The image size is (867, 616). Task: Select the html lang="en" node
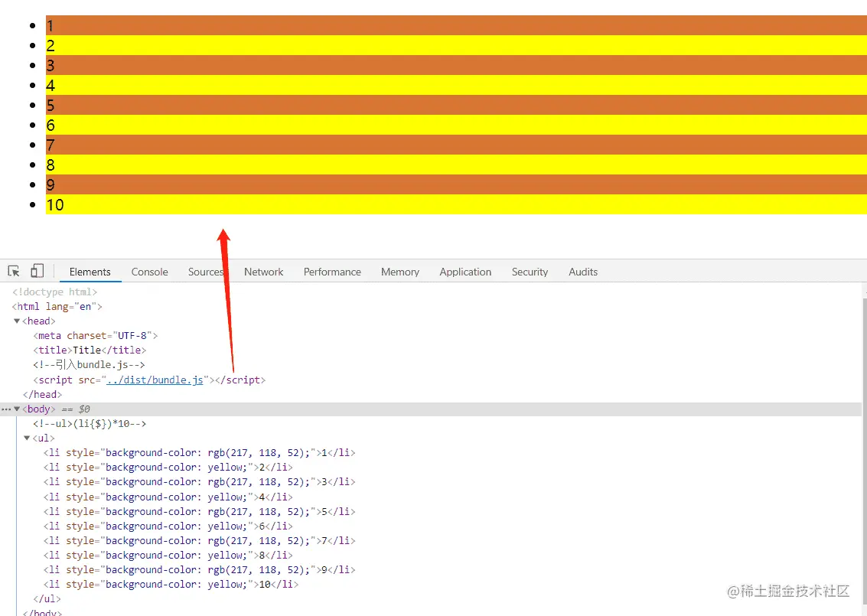point(57,306)
